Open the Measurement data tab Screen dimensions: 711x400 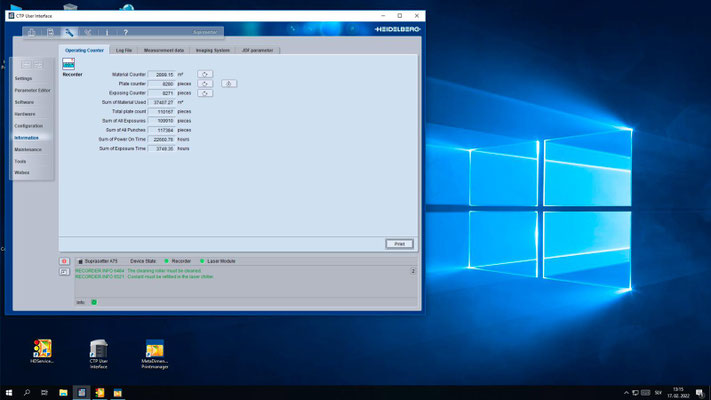(163, 49)
